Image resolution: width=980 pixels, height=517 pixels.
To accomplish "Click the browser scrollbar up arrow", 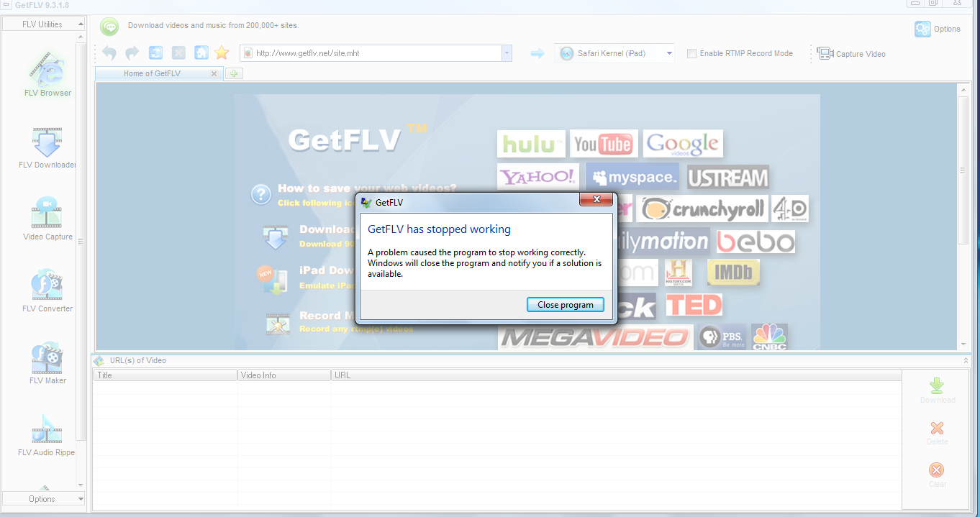I will pyautogui.click(x=963, y=89).
